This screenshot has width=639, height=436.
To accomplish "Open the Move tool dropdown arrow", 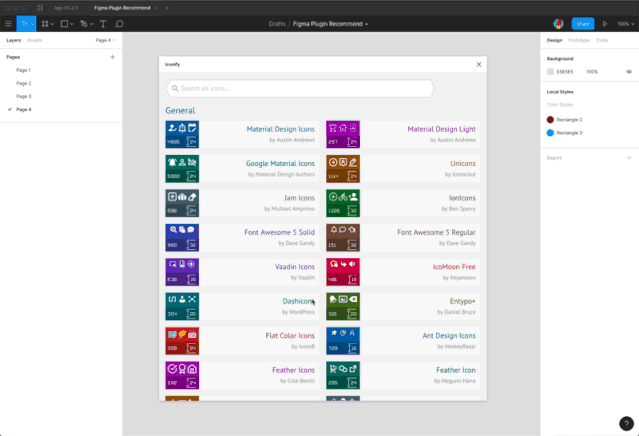I will (x=32, y=24).
